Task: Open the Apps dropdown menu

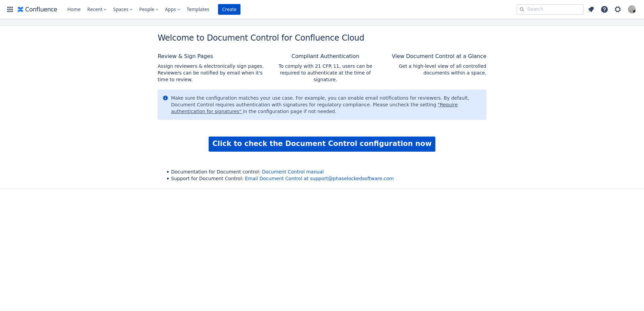Action: (172, 9)
